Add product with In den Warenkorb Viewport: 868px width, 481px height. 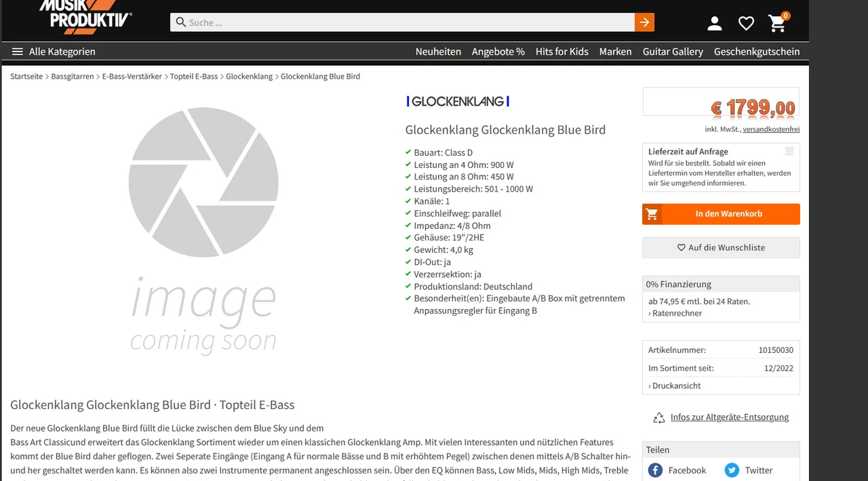point(721,214)
